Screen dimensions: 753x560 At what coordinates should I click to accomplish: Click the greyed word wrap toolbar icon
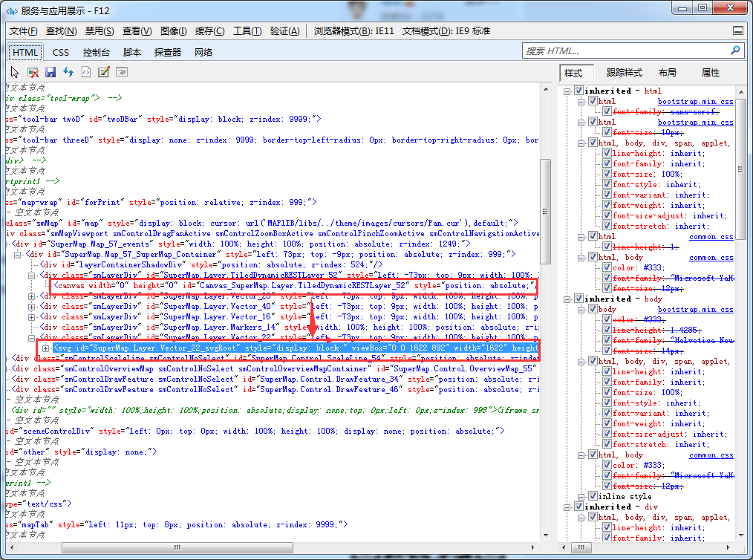pos(122,72)
